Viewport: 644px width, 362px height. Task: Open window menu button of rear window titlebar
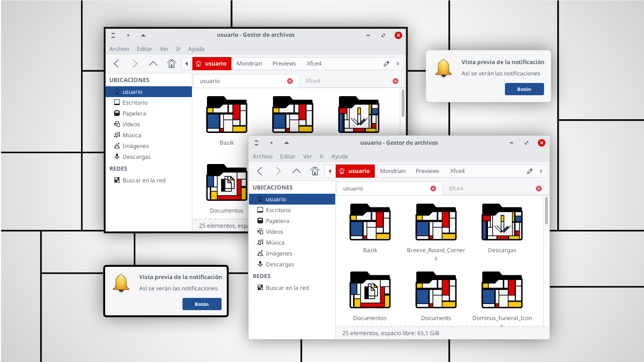click(x=113, y=35)
